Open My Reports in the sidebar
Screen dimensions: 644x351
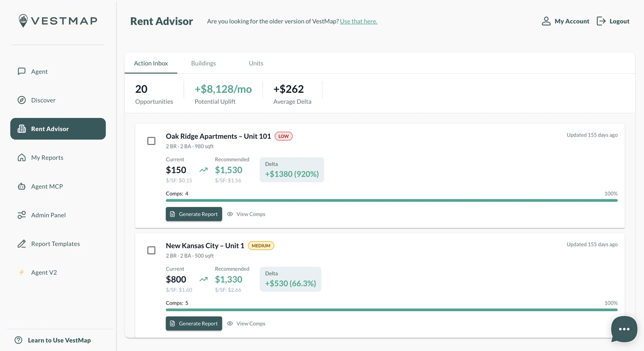[x=58, y=158]
